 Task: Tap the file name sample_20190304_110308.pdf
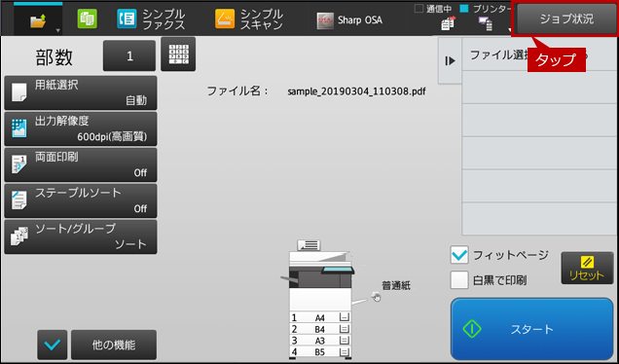[356, 91]
